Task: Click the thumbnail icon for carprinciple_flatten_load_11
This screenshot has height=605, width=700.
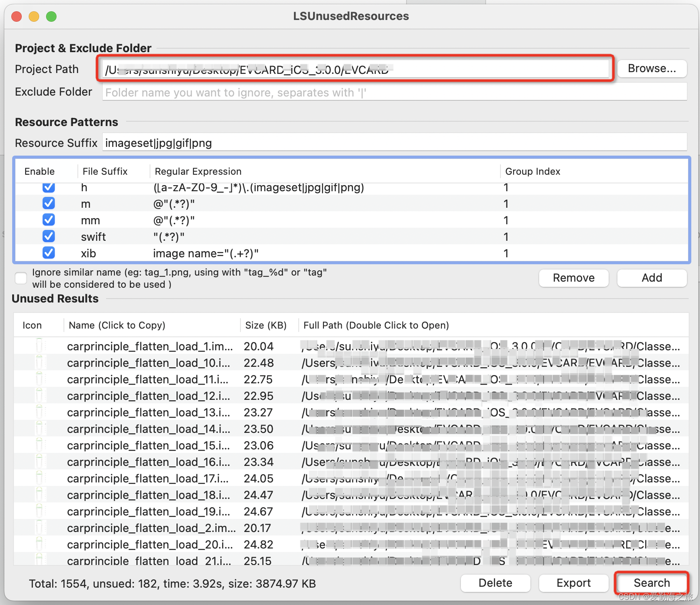Action: (x=39, y=379)
